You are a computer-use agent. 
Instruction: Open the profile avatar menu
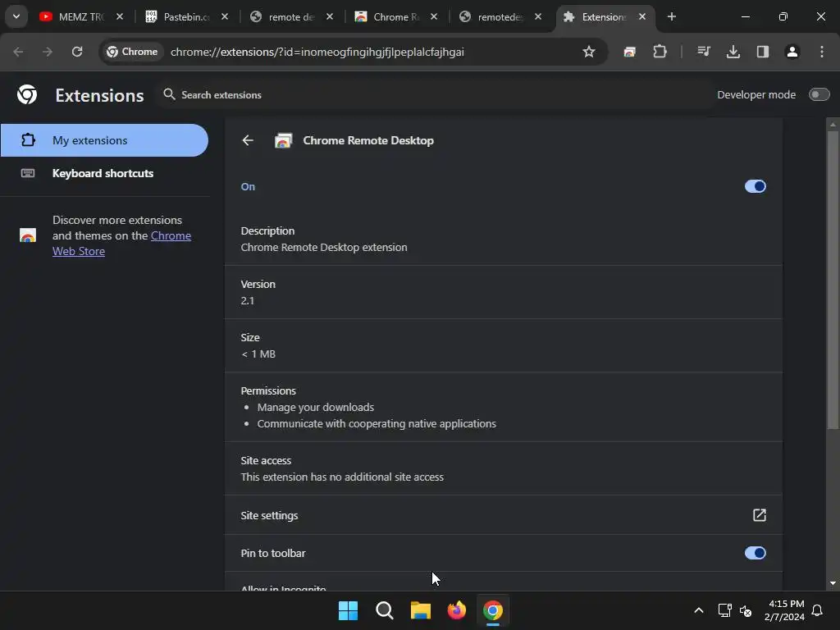tap(792, 52)
